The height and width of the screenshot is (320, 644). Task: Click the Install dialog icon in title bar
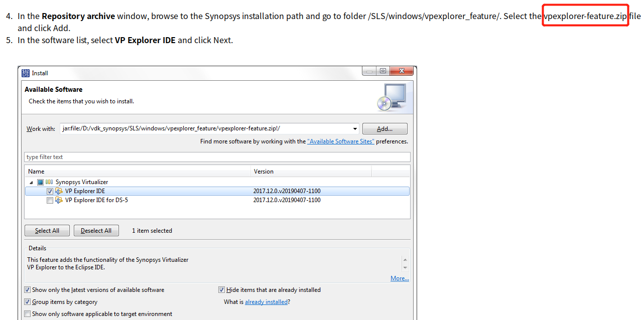click(25, 73)
